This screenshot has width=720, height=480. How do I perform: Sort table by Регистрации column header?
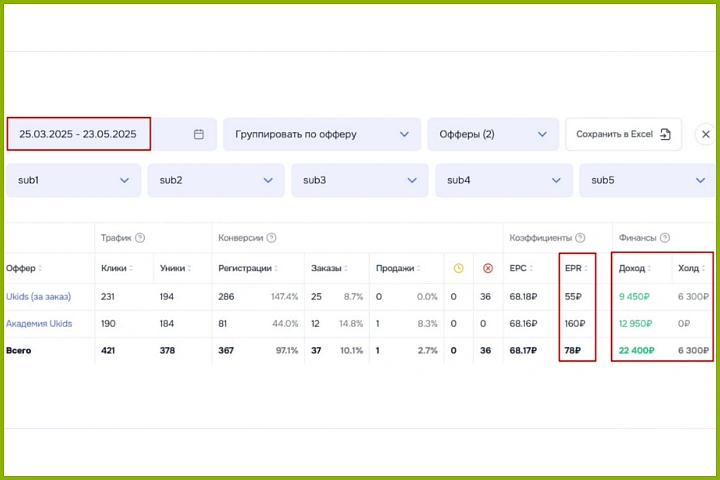250,268
